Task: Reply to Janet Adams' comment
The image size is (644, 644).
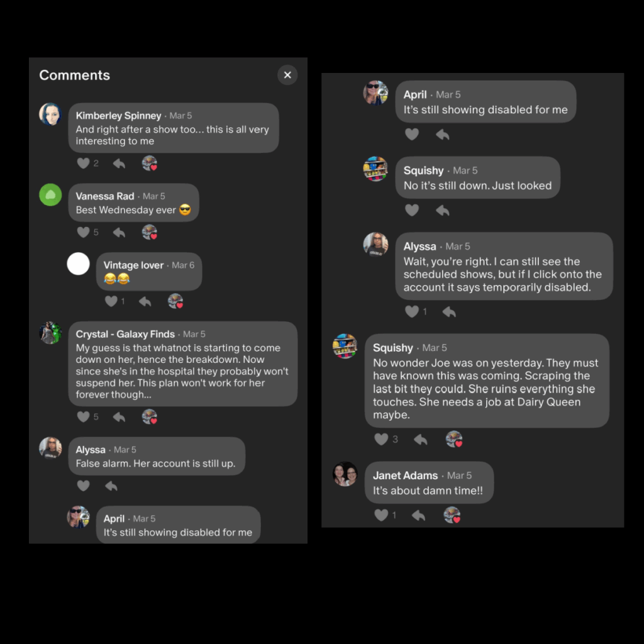Action: coord(418,515)
